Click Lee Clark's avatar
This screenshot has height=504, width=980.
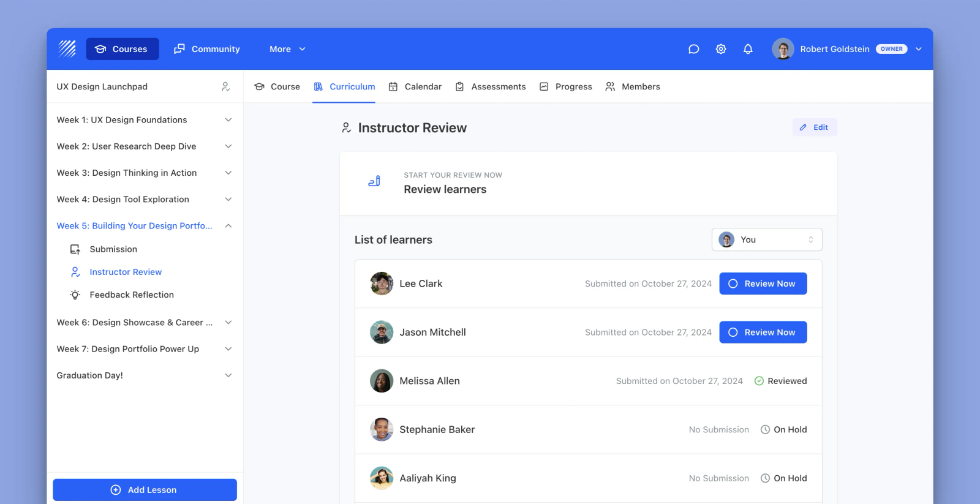pyautogui.click(x=382, y=284)
